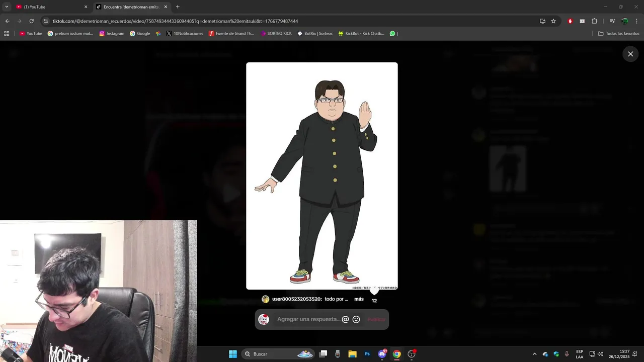This screenshot has width=644, height=362.
Task: Click the anime character image
Action: (x=322, y=176)
